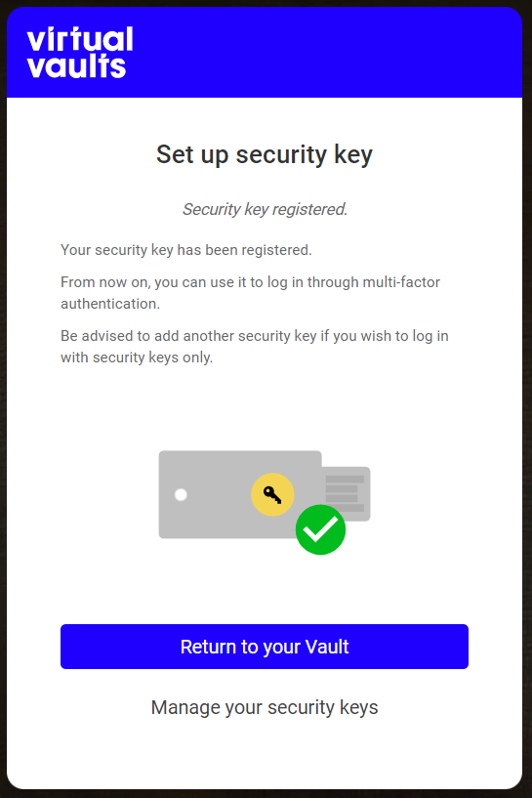Click the "Set up security key" heading
This screenshot has height=798, width=532.
[x=265, y=154]
